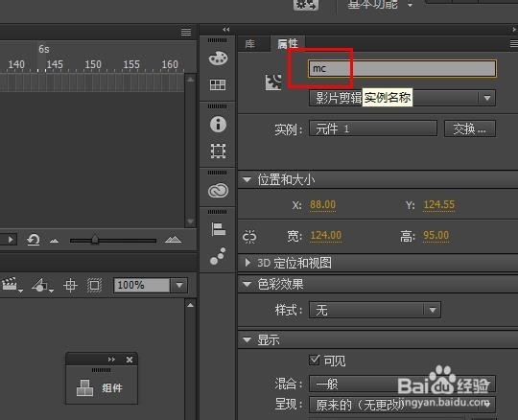Click the instance field showing symbol 1
This screenshot has height=420, width=518.
(373, 128)
